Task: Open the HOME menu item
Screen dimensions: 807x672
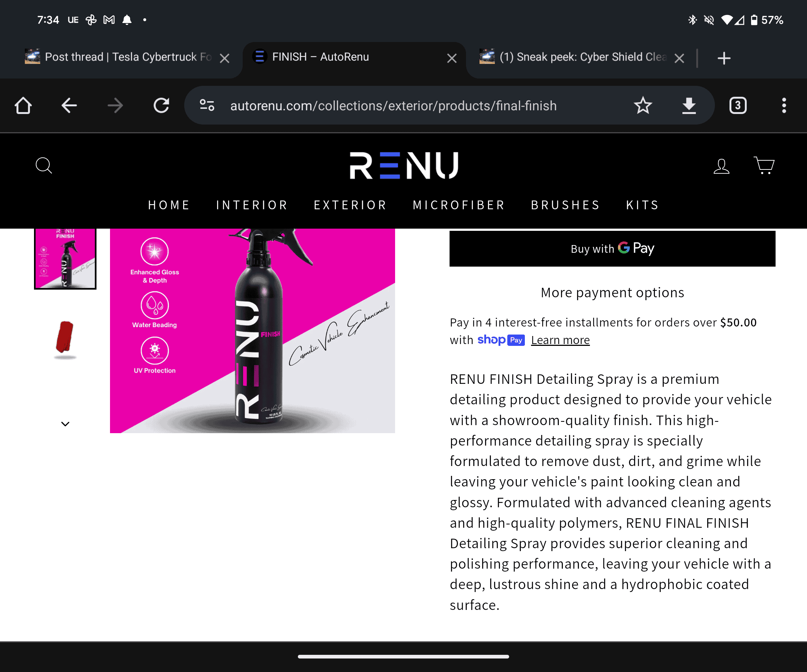Action: click(169, 205)
